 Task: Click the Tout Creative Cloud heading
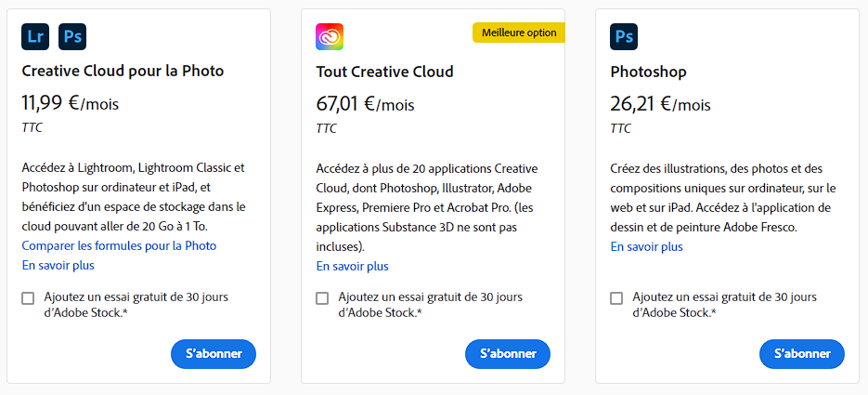384,72
